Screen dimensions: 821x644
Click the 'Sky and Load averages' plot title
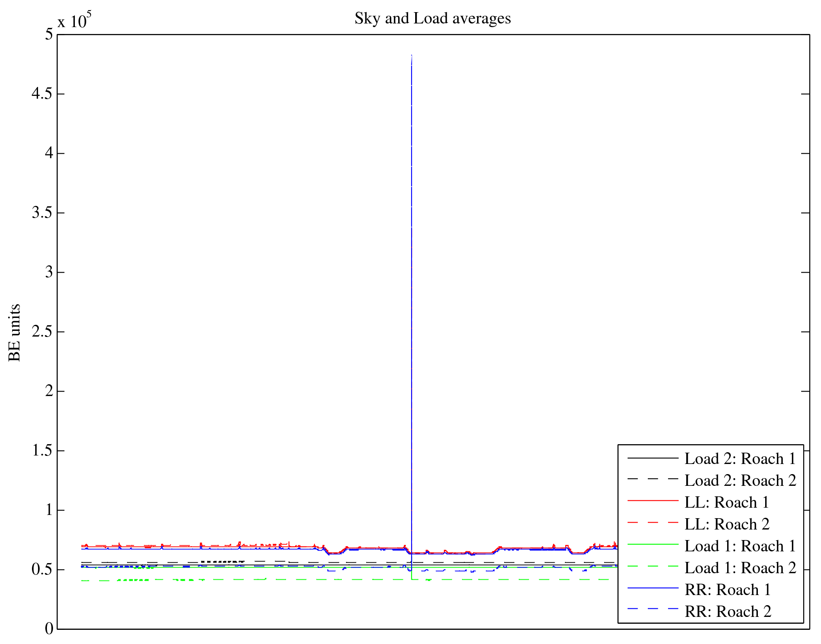433,19
